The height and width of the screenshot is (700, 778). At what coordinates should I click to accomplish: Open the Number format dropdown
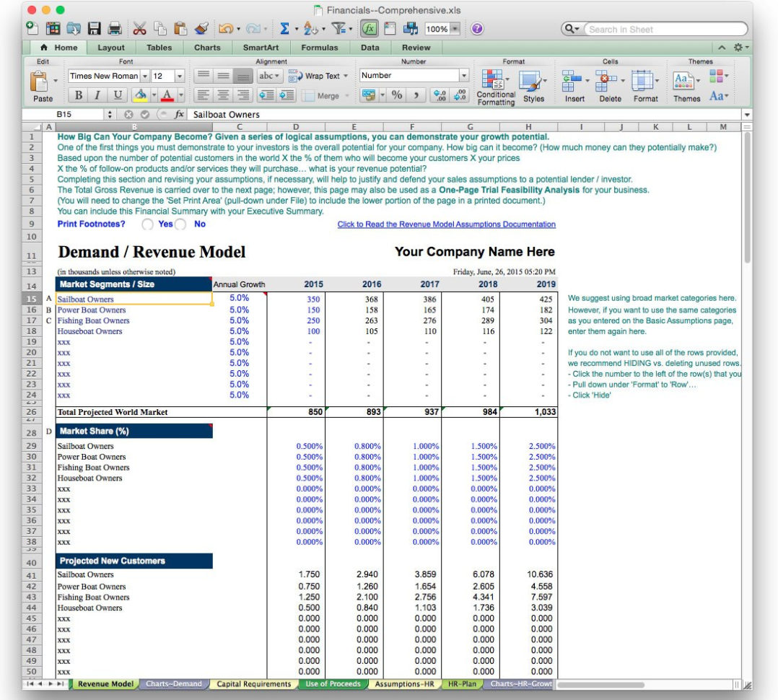pyautogui.click(x=463, y=75)
